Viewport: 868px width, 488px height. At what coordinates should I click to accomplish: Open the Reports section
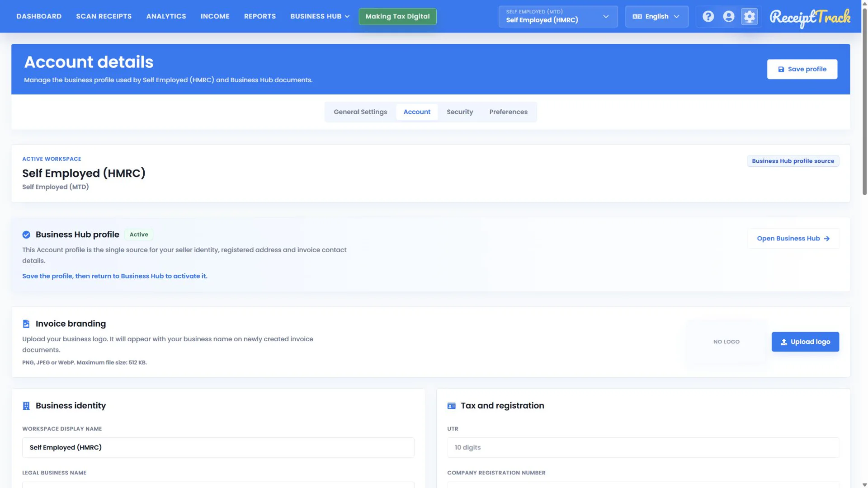(259, 16)
